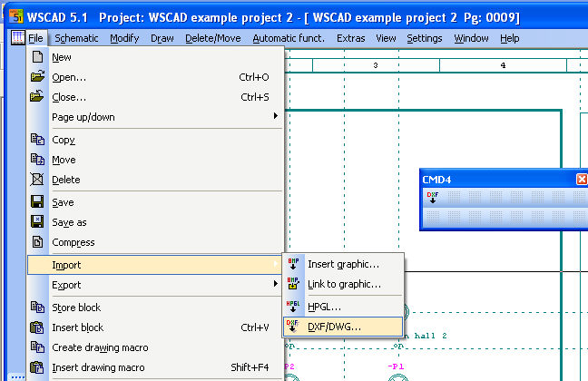The height and width of the screenshot is (381, 588).
Task: Open the Window menu
Action: pos(471,38)
